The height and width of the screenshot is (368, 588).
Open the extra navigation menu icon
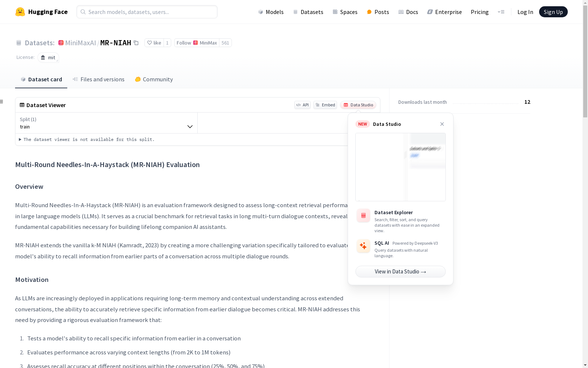point(501,12)
